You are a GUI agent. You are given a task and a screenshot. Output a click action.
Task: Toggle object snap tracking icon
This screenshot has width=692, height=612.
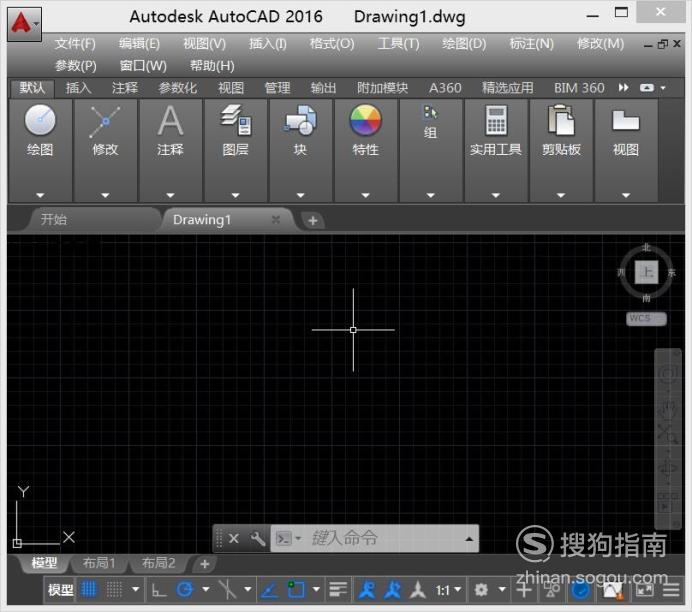pyautogui.click(x=270, y=589)
